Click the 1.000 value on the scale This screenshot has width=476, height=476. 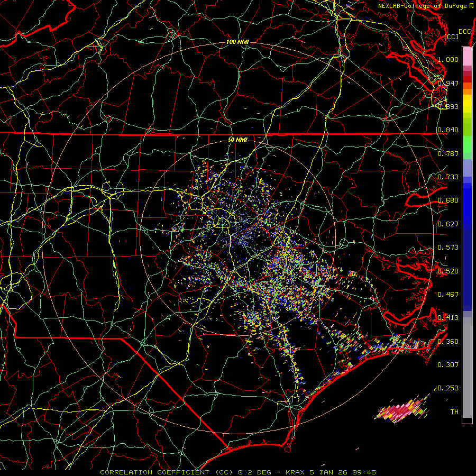(x=448, y=59)
